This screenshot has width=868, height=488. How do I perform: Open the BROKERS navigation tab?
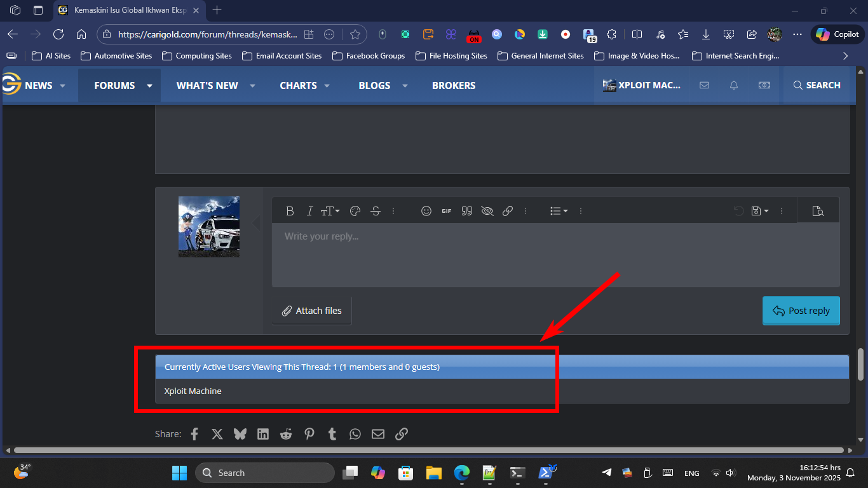[454, 85]
